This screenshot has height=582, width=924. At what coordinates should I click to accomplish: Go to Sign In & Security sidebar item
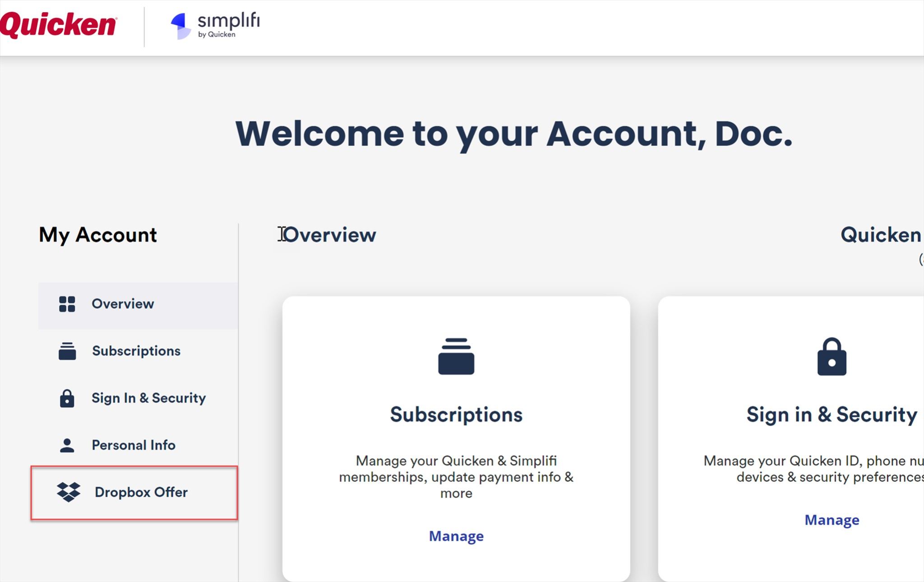pyautogui.click(x=148, y=398)
